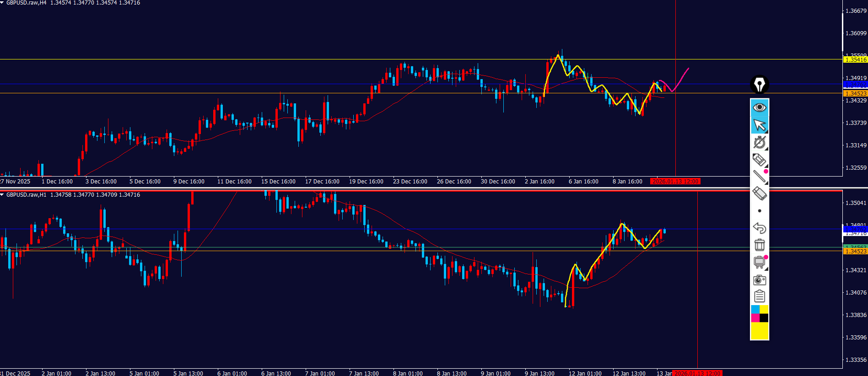868x376 pixels.
Task: Expand the GBPUSD.raw,H4 chart title arrow
Action: tap(2, 3)
